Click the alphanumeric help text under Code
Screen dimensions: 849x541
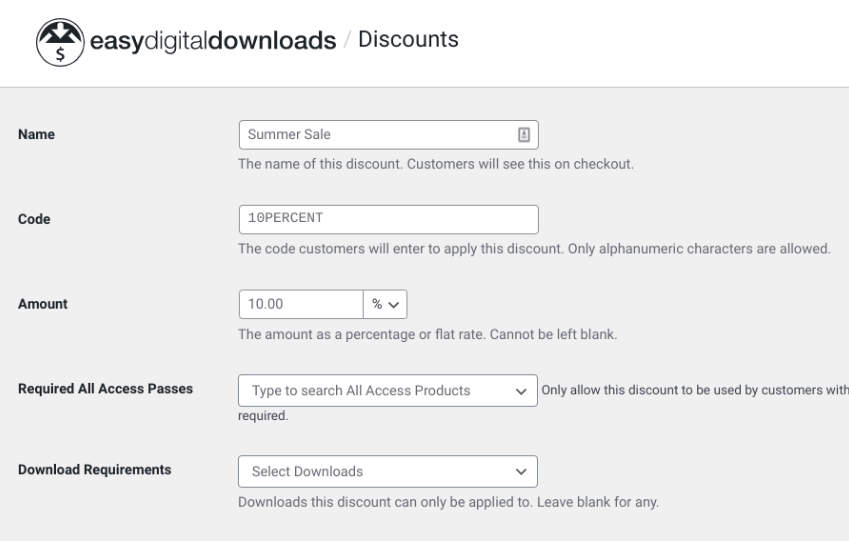[x=534, y=249]
